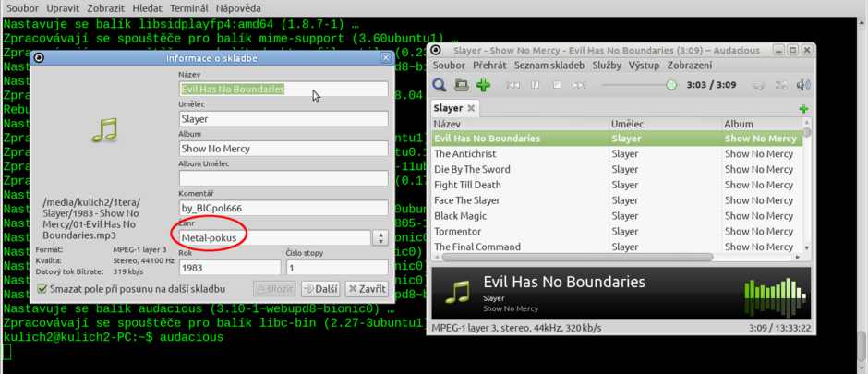Click the playlist vertical scrollbar down arrow
This screenshot has height=374, width=868.
click(x=806, y=247)
